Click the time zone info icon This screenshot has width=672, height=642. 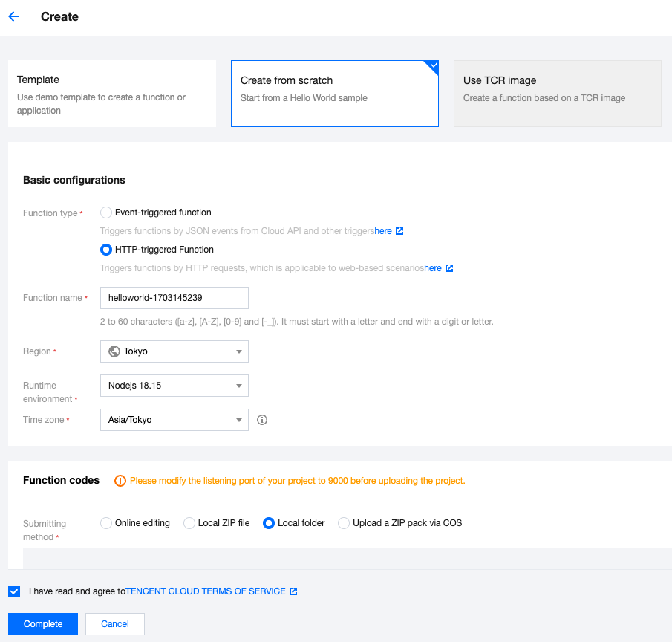pyautogui.click(x=261, y=420)
